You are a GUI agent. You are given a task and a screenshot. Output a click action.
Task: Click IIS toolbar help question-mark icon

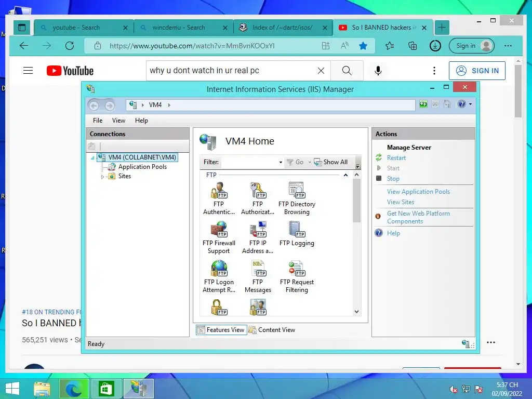click(x=461, y=104)
